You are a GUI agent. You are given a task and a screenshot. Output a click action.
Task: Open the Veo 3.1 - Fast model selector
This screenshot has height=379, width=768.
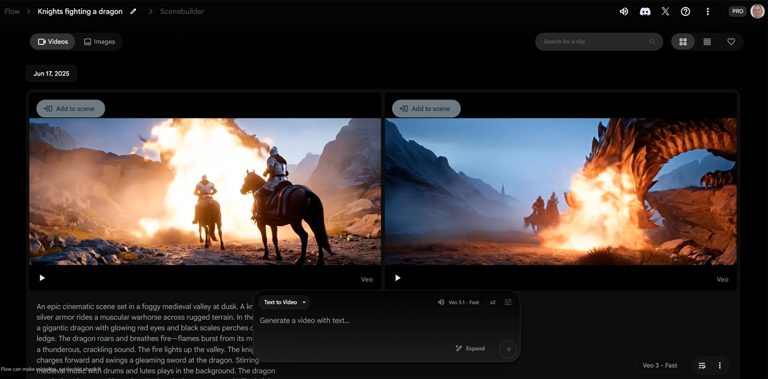click(x=459, y=302)
